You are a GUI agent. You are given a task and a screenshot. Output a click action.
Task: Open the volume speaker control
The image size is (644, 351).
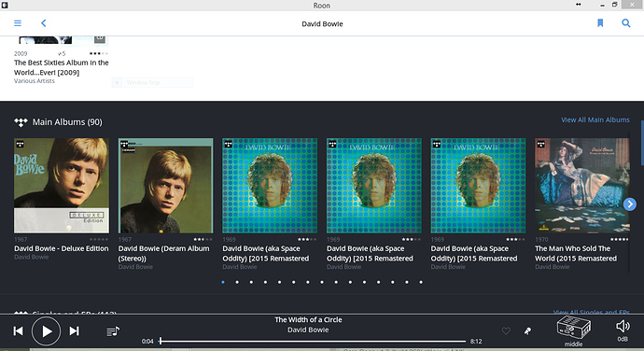point(623,327)
